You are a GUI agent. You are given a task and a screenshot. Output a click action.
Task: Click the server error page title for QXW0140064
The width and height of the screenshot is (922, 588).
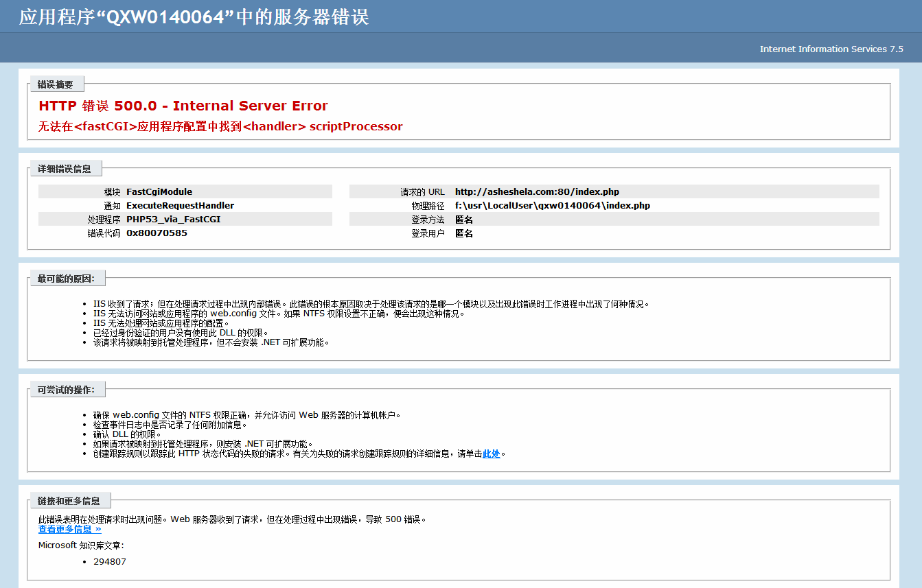point(194,16)
